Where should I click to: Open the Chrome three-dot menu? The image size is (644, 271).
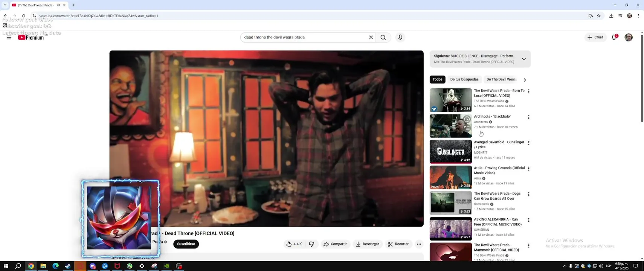point(638,16)
